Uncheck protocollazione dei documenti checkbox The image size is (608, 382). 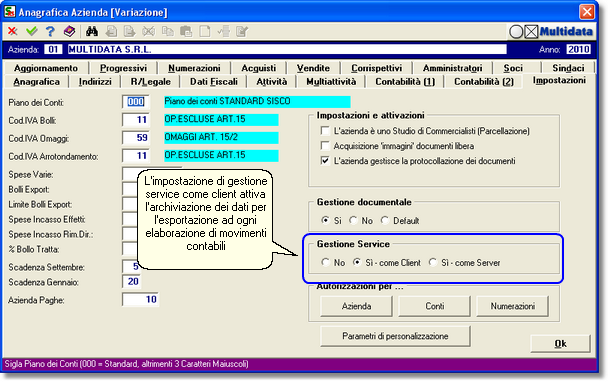(x=325, y=161)
